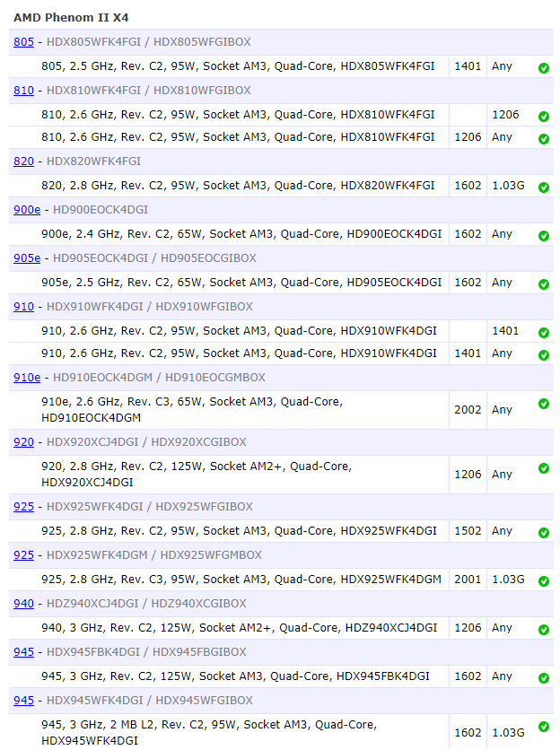The image size is (560, 750).
Task: Click green check in 810 row with 1206 Any
Action: (544, 139)
